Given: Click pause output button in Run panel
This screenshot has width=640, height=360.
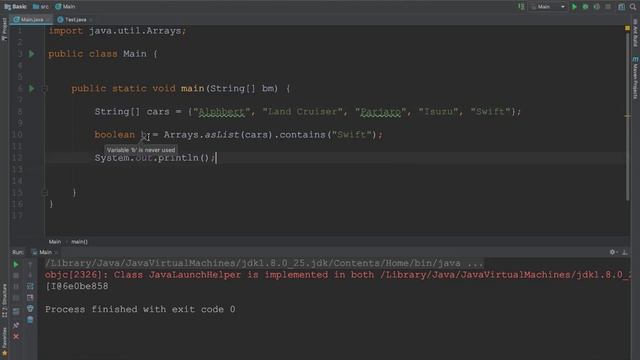Looking at the screenshot, I should [16, 287].
